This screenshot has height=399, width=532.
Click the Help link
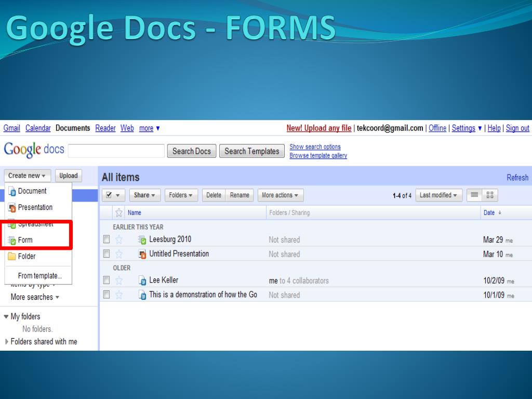pyautogui.click(x=494, y=128)
